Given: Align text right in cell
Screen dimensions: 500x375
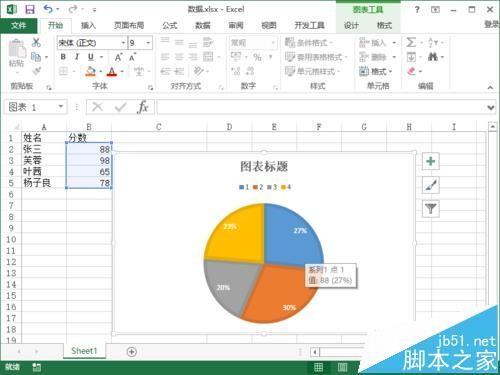Looking at the screenshot, I should (x=193, y=57).
